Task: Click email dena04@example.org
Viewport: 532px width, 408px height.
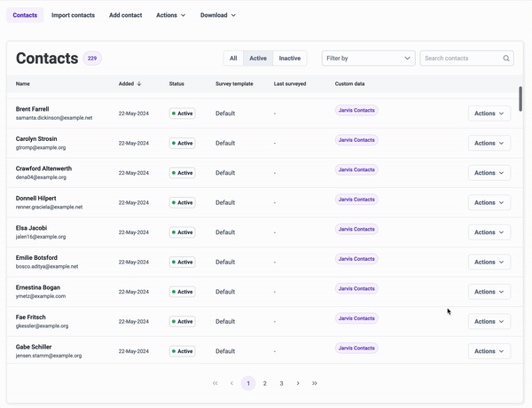Action: (x=41, y=177)
